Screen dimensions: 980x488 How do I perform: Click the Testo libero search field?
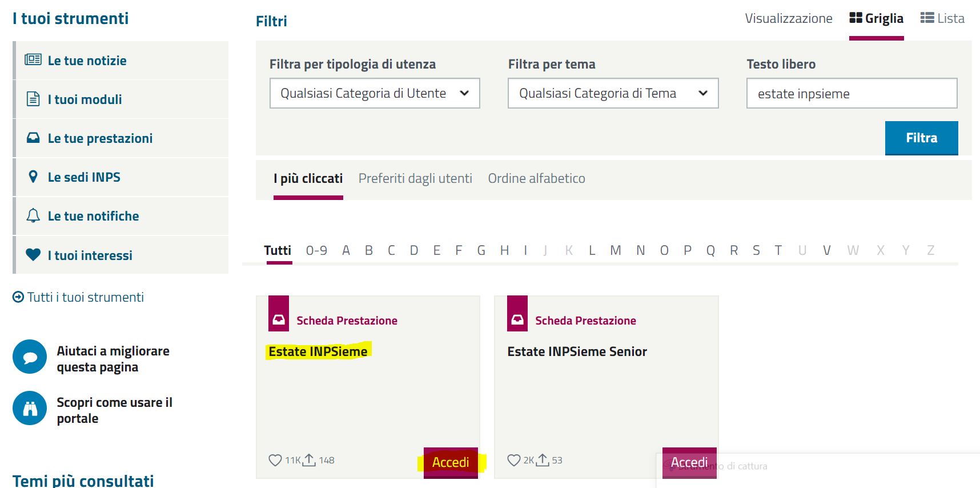point(851,94)
